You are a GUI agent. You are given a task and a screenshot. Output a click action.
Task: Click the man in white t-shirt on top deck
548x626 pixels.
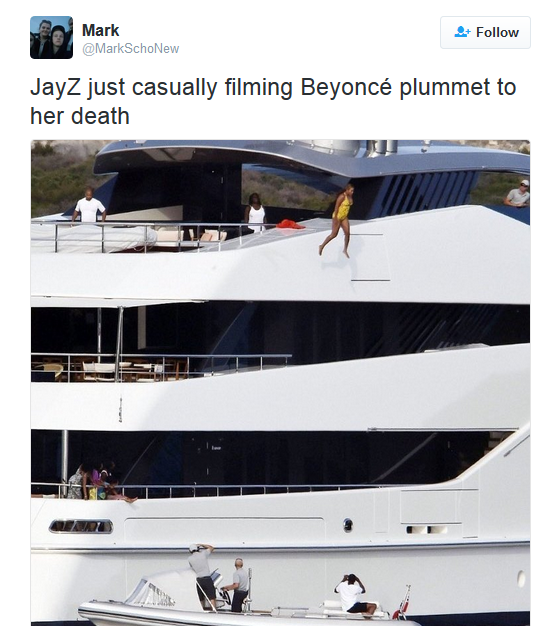coord(89,206)
